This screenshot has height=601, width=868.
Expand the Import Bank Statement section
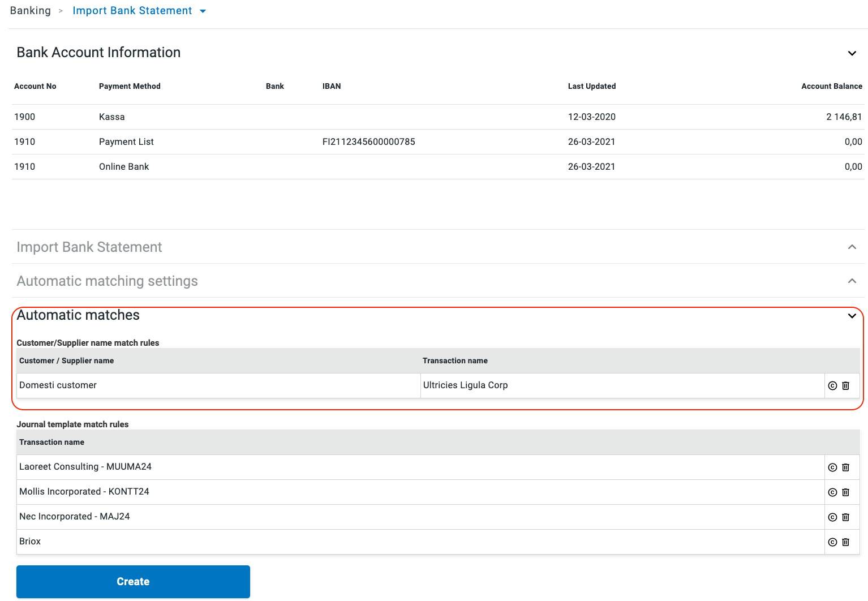pos(852,247)
